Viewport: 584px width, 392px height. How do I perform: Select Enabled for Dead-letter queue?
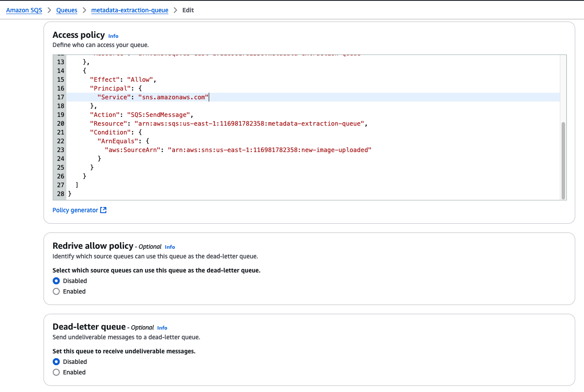coord(56,372)
